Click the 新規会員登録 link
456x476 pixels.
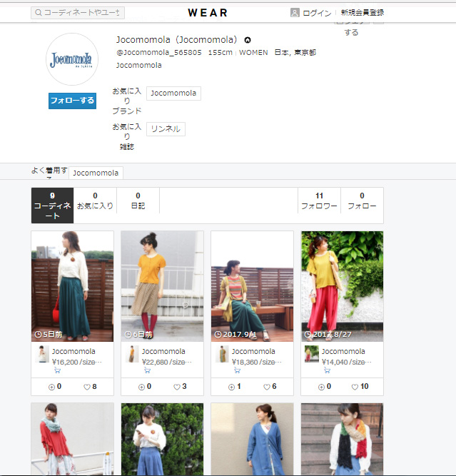pyautogui.click(x=363, y=13)
